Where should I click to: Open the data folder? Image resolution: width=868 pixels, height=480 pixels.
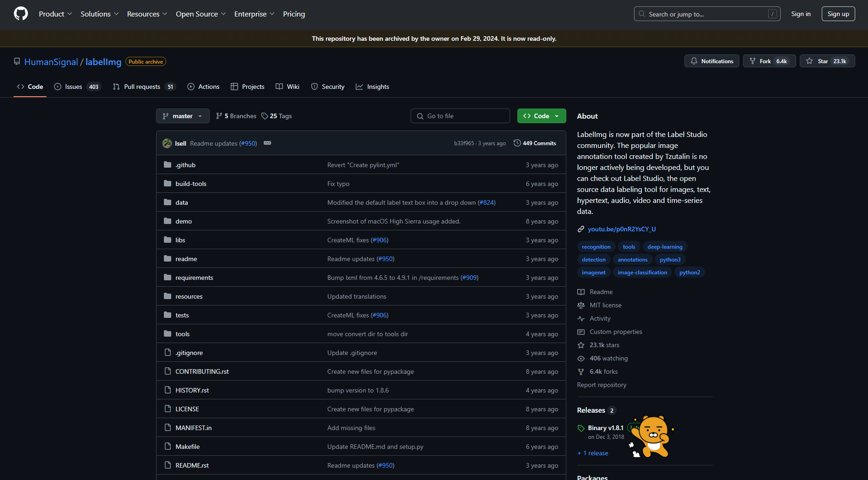coord(182,202)
